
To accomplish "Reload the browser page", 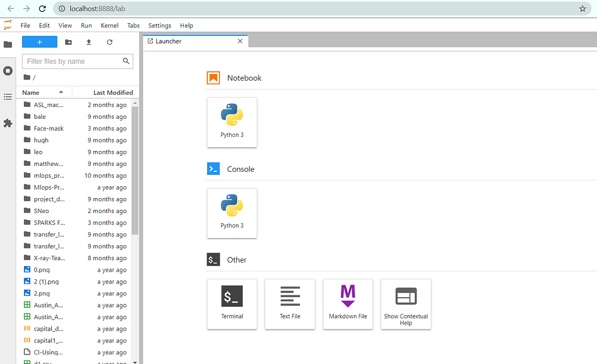I will (x=42, y=8).
